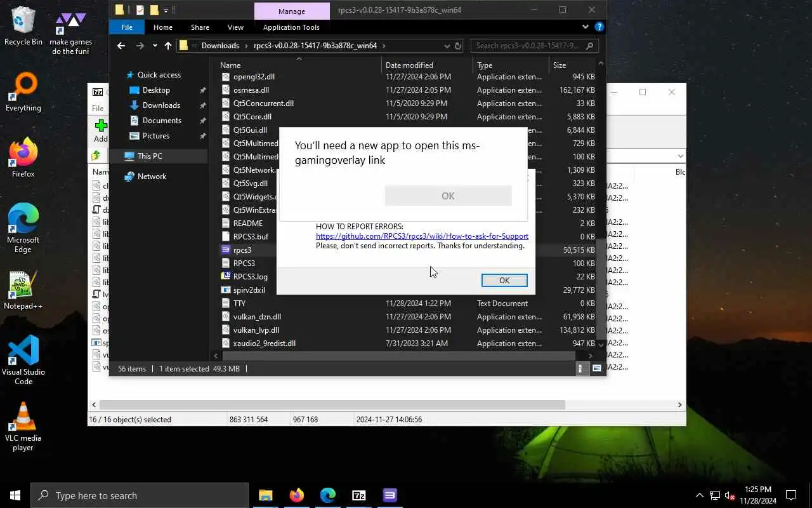Go back with the Explorer back arrow
The image size is (812, 508).
(x=121, y=46)
